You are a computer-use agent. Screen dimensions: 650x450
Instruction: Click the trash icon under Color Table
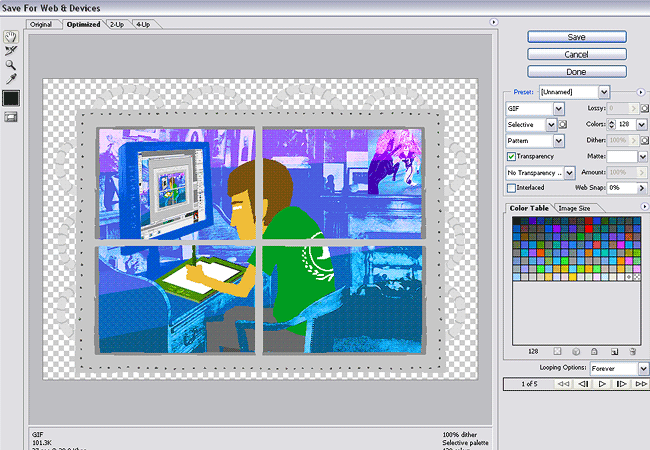coord(633,352)
